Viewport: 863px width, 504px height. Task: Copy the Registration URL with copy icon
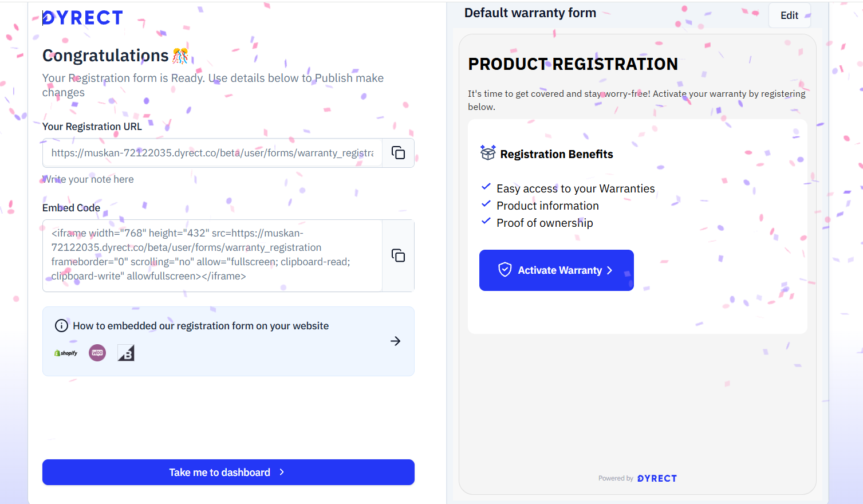[x=398, y=153]
